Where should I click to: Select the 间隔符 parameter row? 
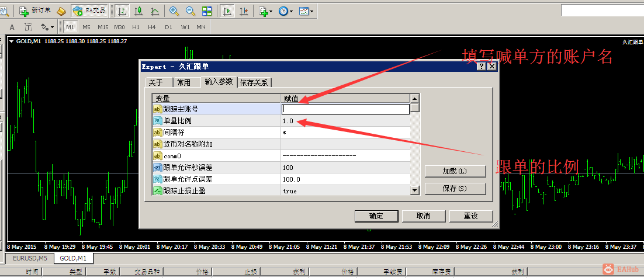coord(281,133)
